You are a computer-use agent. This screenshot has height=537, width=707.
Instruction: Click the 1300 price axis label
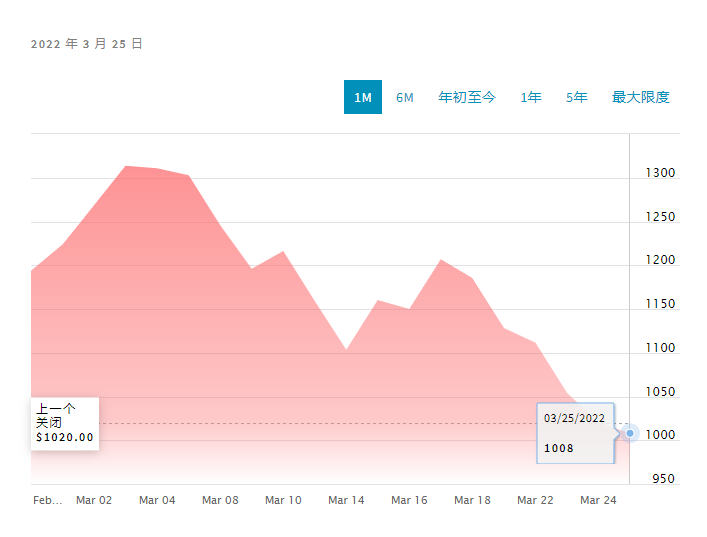point(659,173)
